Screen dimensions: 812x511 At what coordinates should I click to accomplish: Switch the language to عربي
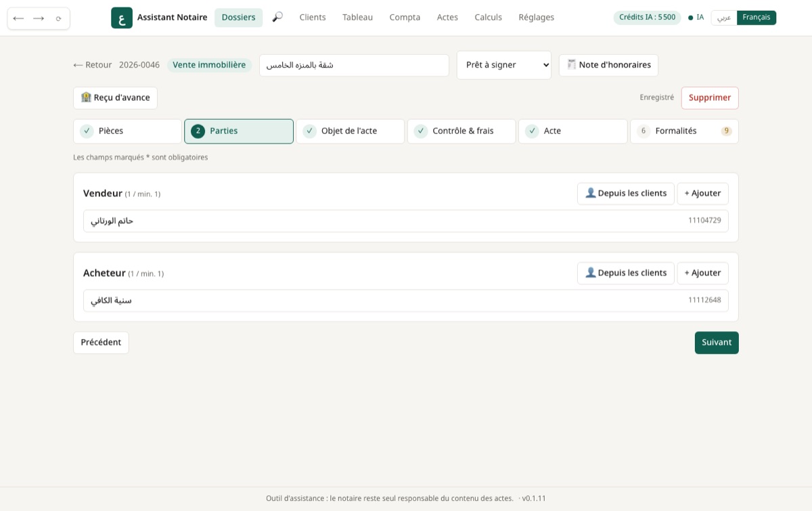pyautogui.click(x=724, y=18)
